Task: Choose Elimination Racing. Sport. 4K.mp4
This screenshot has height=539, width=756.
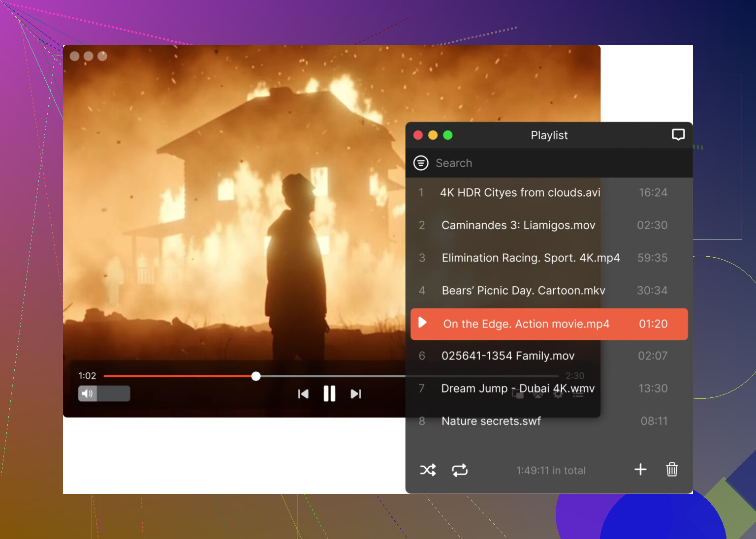Action: tap(531, 258)
